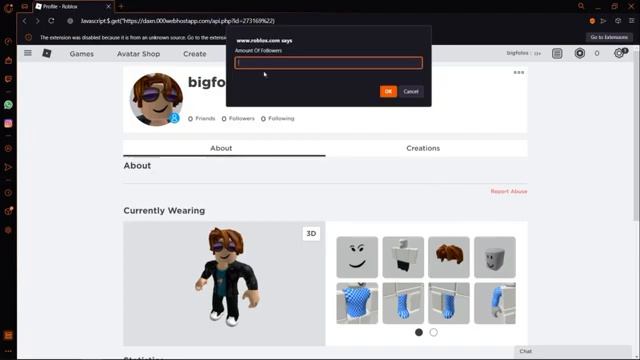Click the orange ad-blocker shield icon
Viewport: 640px width, 360px height.
(x=592, y=21)
